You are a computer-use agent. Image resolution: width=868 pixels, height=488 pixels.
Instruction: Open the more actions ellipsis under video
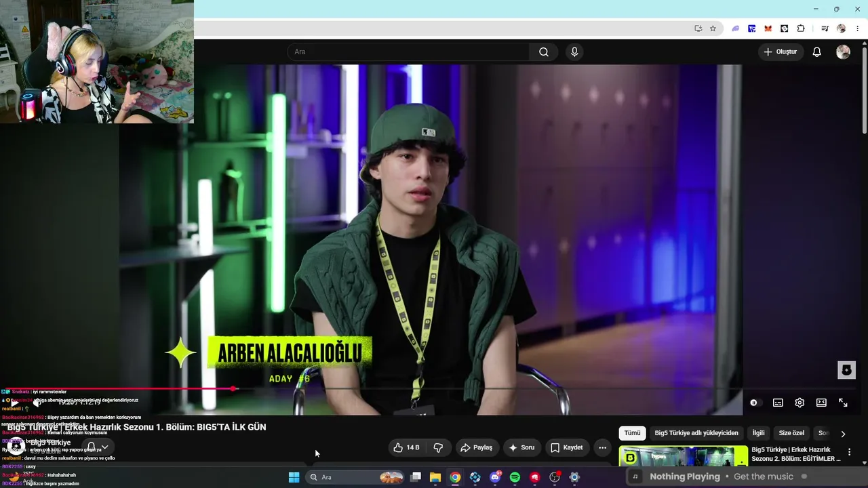(602, 448)
